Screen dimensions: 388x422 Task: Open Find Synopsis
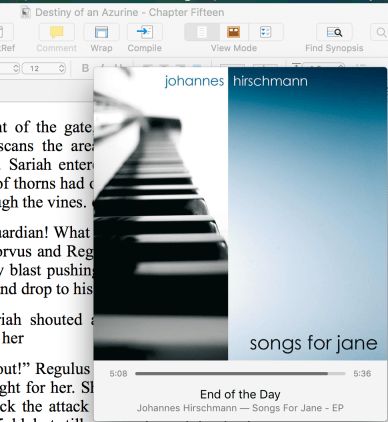point(334,32)
